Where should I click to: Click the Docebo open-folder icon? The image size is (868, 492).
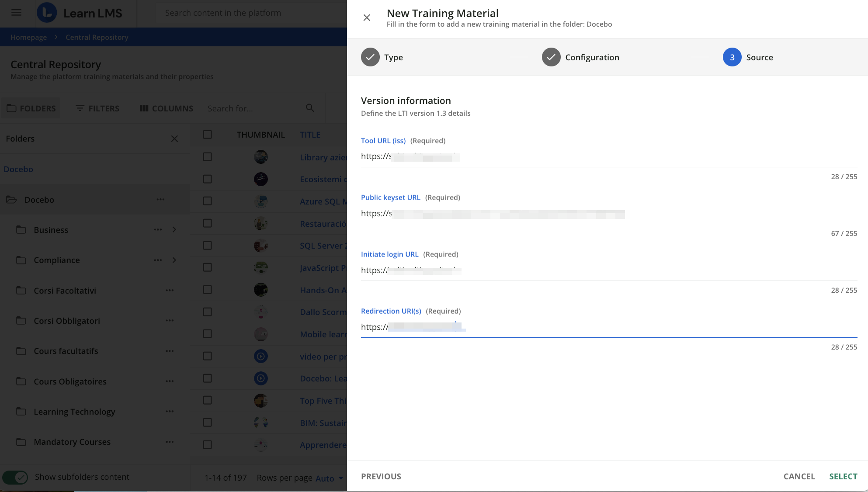pos(12,200)
